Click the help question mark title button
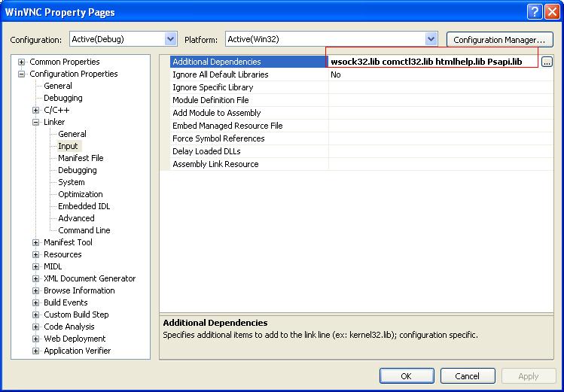 535,12
